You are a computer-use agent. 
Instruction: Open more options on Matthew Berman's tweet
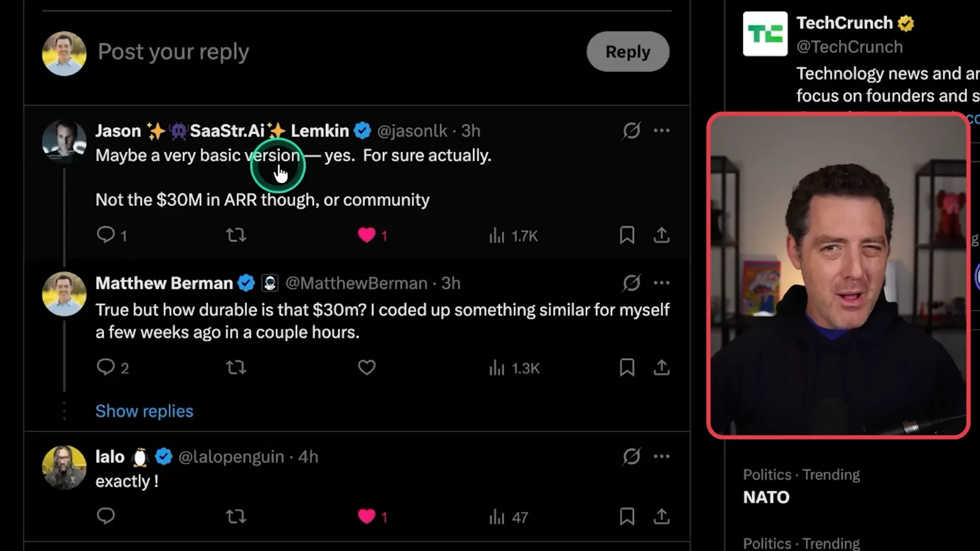tap(661, 283)
